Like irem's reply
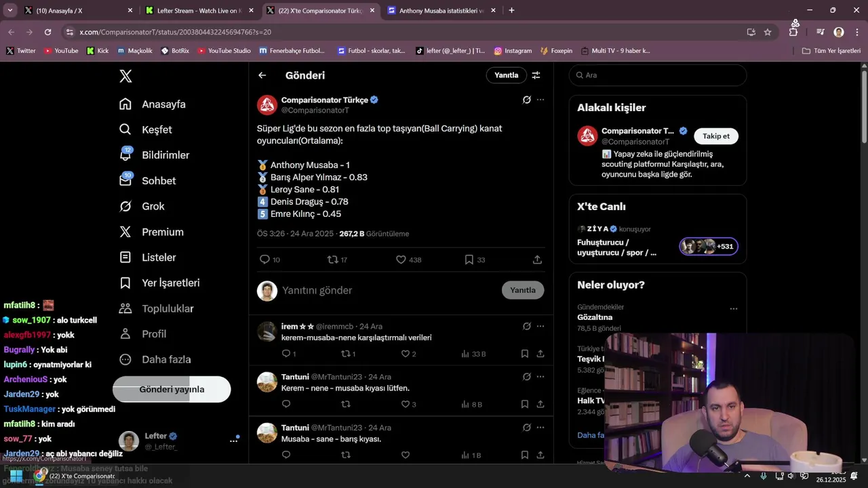 tap(406, 354)
